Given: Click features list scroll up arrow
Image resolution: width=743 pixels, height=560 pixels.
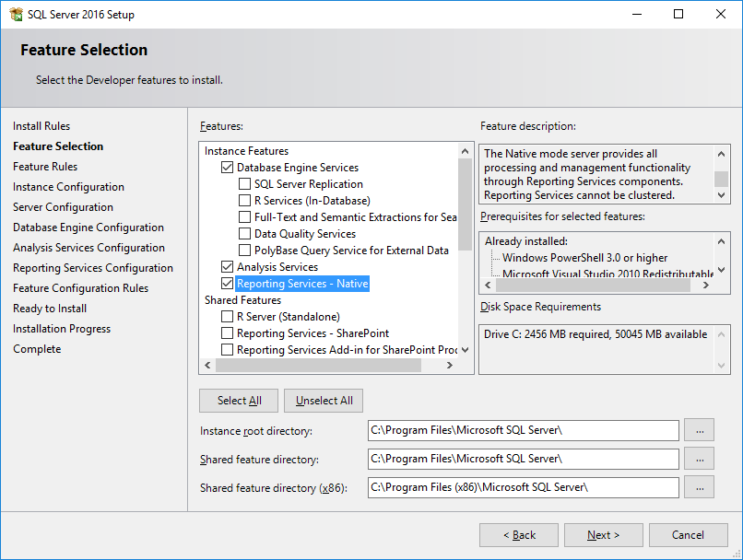Looking at the screenshot, I should [465, 151].
